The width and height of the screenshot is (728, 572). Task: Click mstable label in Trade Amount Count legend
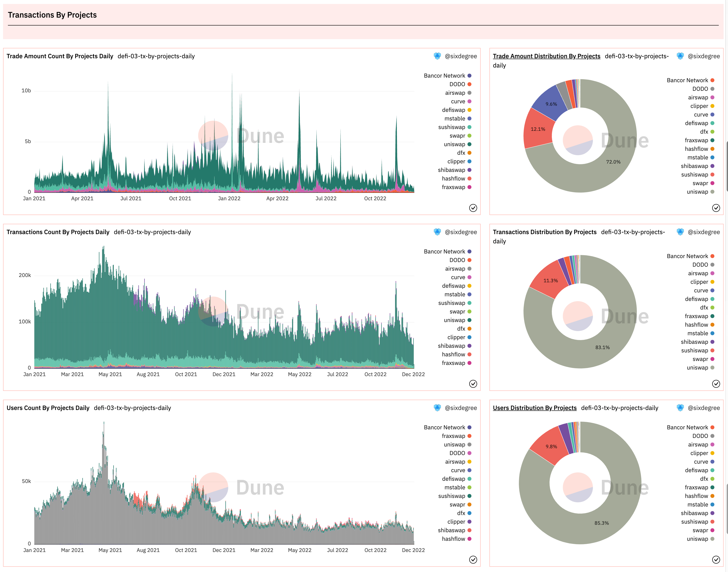point(455,118)
